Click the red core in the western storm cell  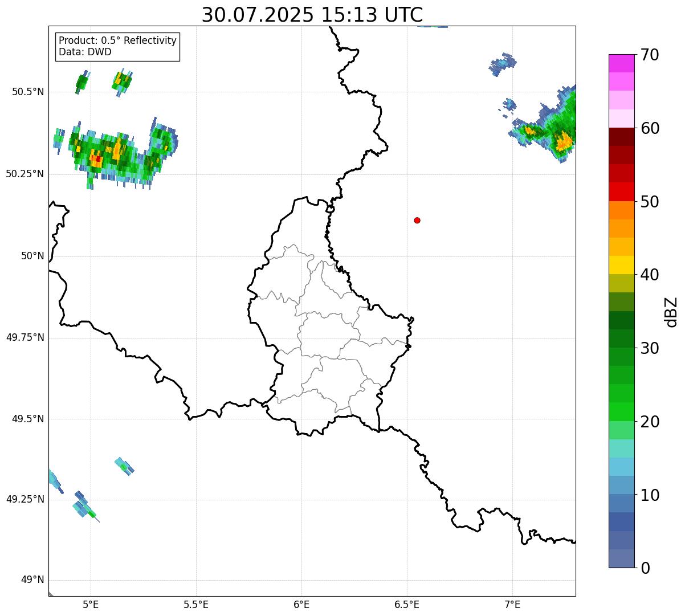click(97, 159)
